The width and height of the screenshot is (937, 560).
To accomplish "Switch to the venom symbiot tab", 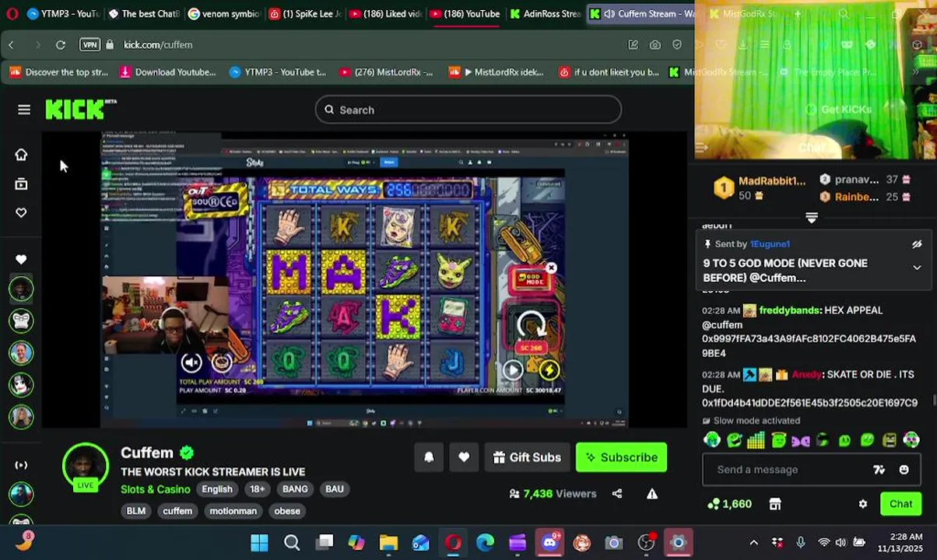I will pos(224,13).
